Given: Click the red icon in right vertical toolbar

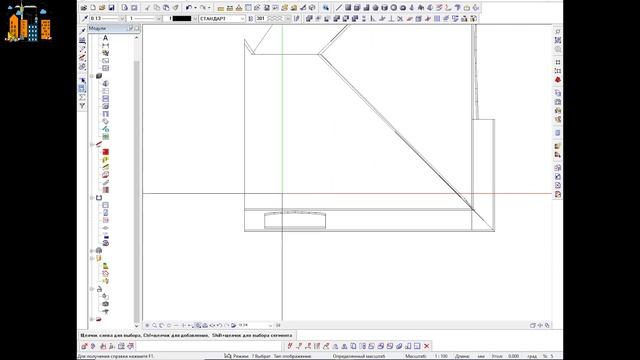Looking at the screenshot, I should tap(558, 80).
